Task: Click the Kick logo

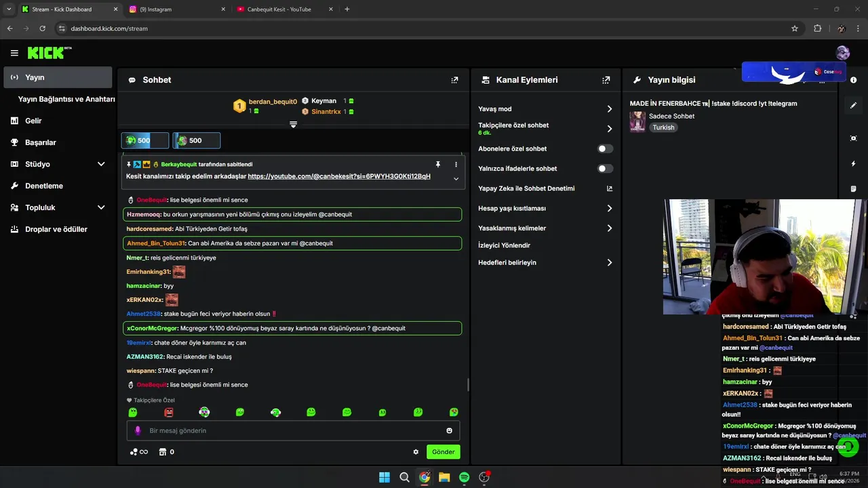Action: point(49,53)
